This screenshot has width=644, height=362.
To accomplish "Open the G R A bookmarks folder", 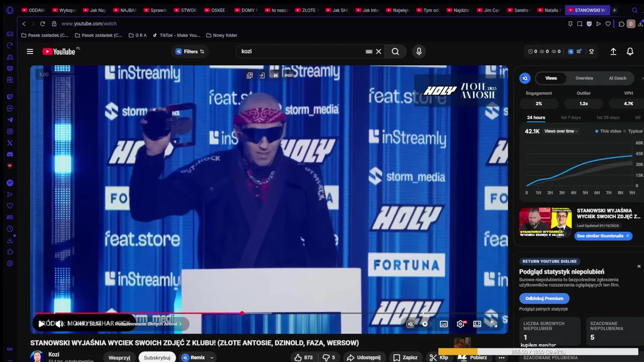I will coord(137,35).
